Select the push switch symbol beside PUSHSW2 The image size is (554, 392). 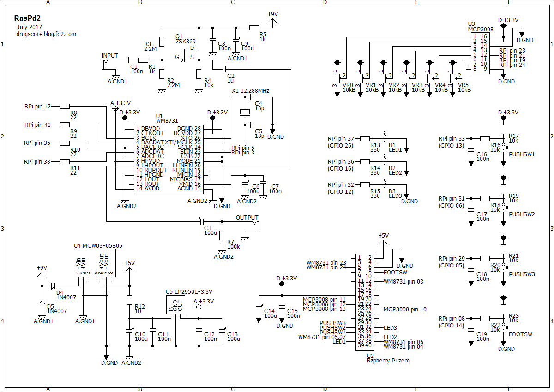(x=504, y=208)
